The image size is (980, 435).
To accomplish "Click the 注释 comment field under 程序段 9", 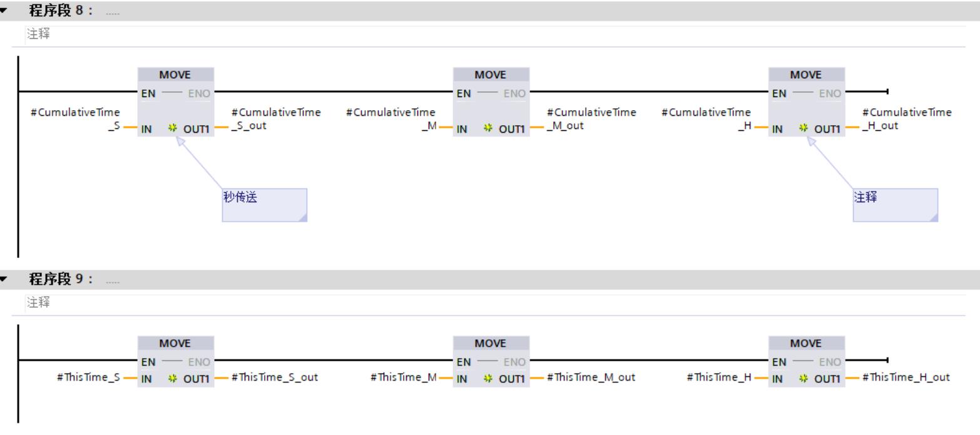I will tap(38, 304).
